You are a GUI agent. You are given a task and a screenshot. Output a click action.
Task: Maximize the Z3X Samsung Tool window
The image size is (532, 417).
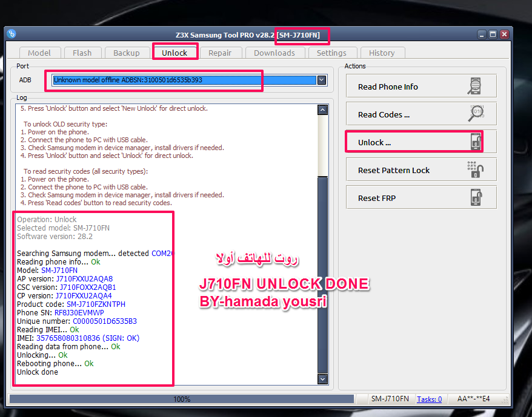tap(493, 34)
